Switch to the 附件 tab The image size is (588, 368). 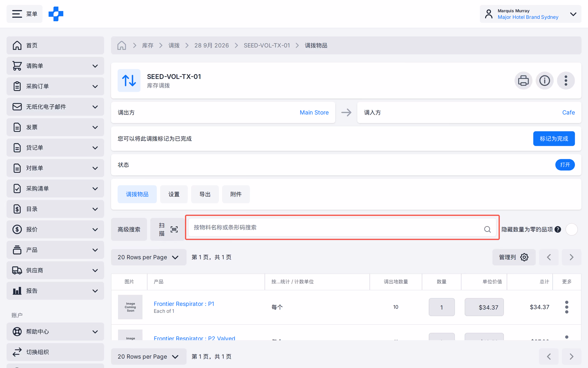[x=236, y=194]
